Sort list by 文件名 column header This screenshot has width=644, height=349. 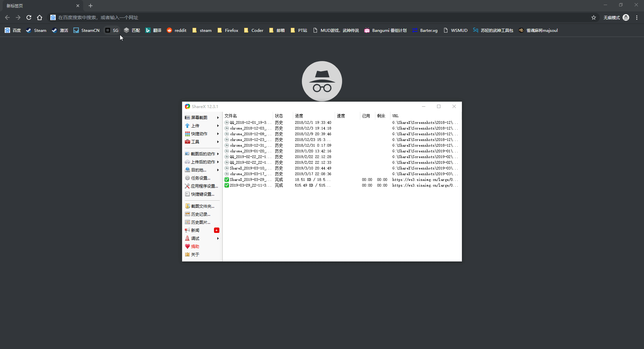pos(231,116)
